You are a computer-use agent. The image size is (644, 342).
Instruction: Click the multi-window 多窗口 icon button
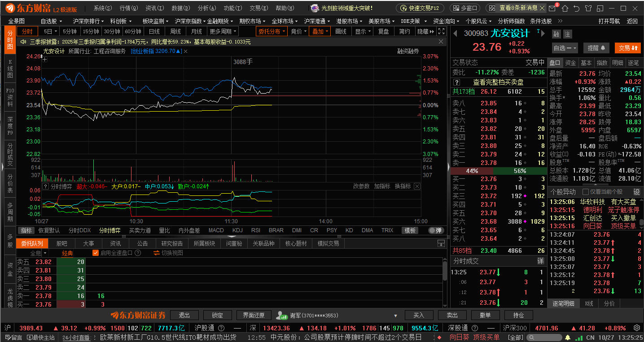point(465,8)
